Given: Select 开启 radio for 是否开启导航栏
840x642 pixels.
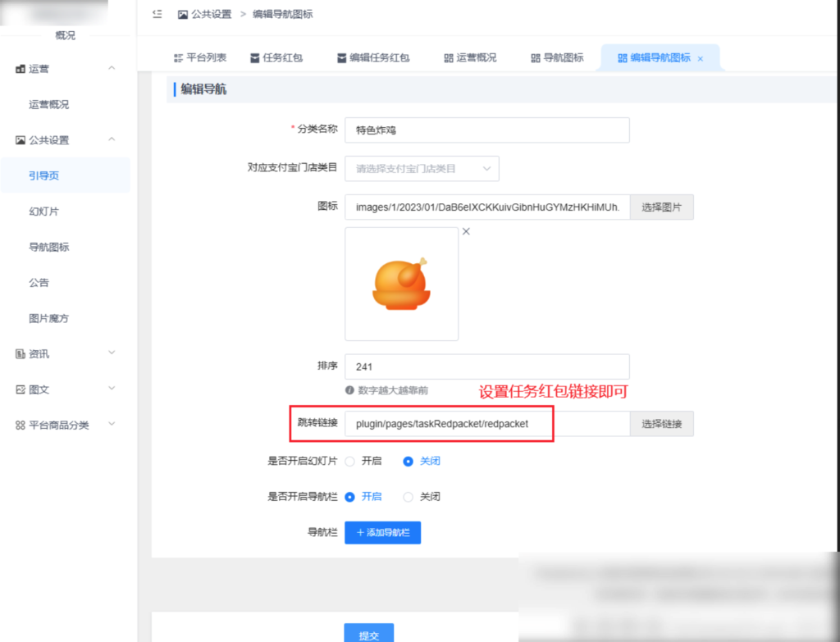Looking at the screenshot, I should pos(350,497).
